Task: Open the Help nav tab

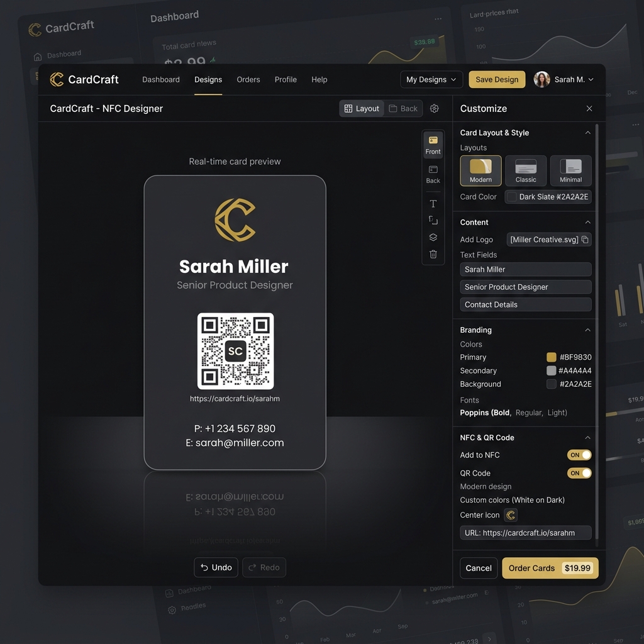Action: pos(319,79)
